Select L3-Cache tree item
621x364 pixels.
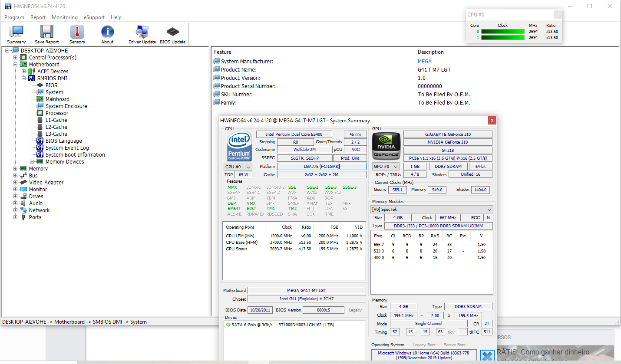click(56, 134)
